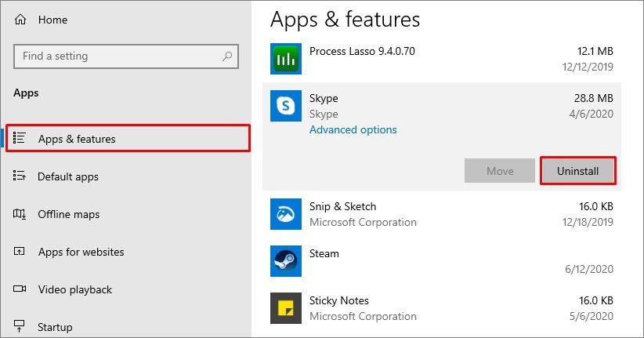Open Skype Advanced options link

[353, 129]
